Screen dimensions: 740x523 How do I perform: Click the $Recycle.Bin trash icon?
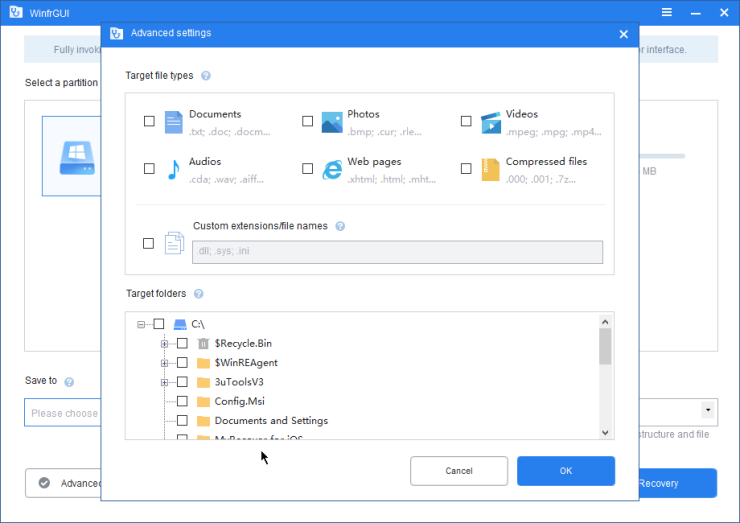(203, 344)
